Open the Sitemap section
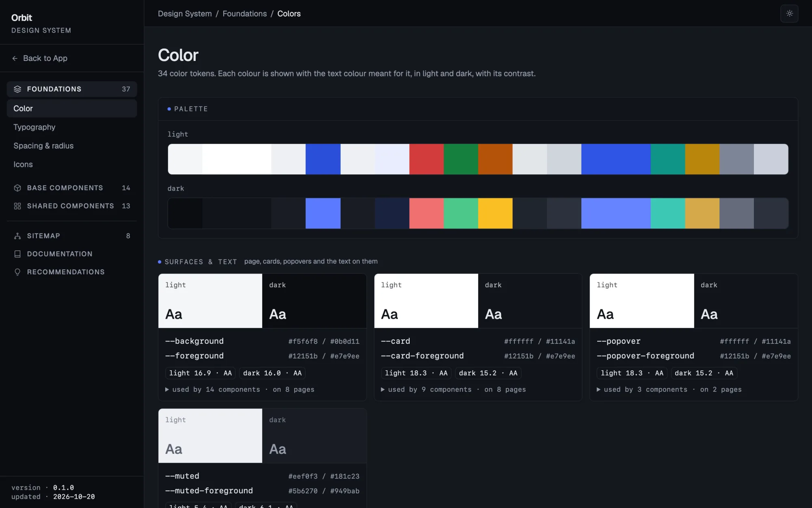Image resolution: width=812 pixels, height=508 pixels. (72, 236)
